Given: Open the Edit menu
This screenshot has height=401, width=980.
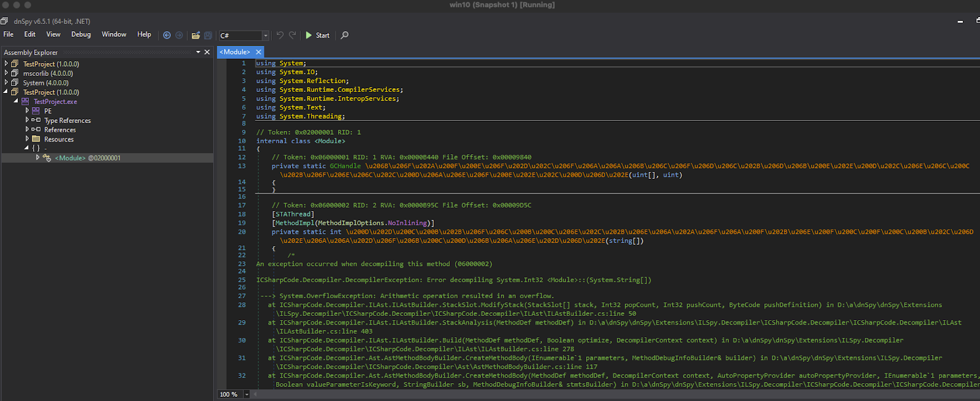Looking at the screenshot, I should click(30, 34).
